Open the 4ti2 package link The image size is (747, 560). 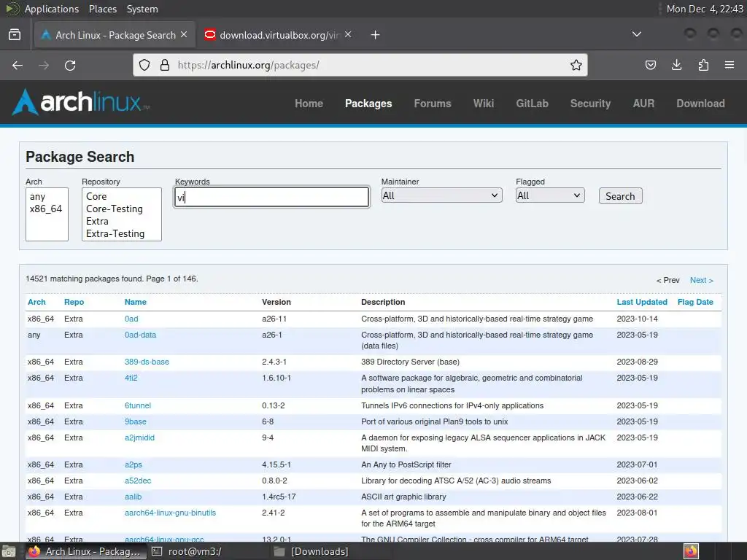pyautogui.click(x=131, y=378)
